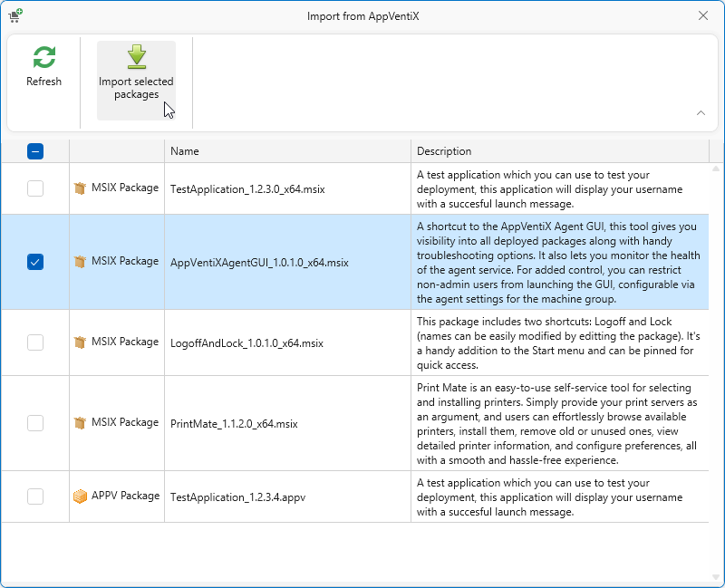Click MSIX Package label in PrintMate row
725x588 pixels.
125,422
